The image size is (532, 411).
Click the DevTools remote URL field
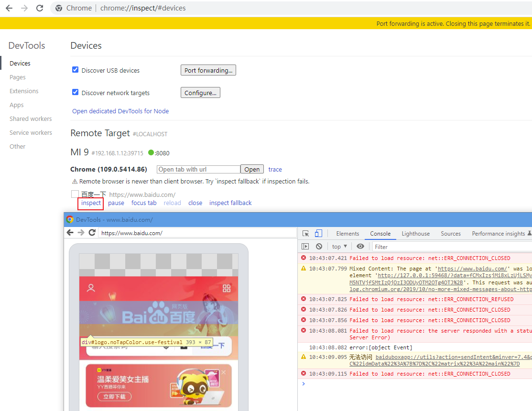197,233
